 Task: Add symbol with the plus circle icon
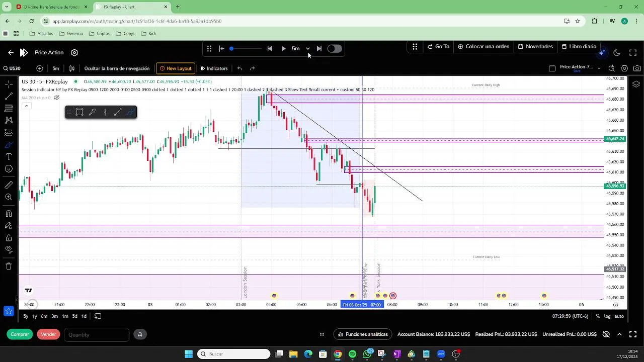pyautogui.click(x=40, y=68)
